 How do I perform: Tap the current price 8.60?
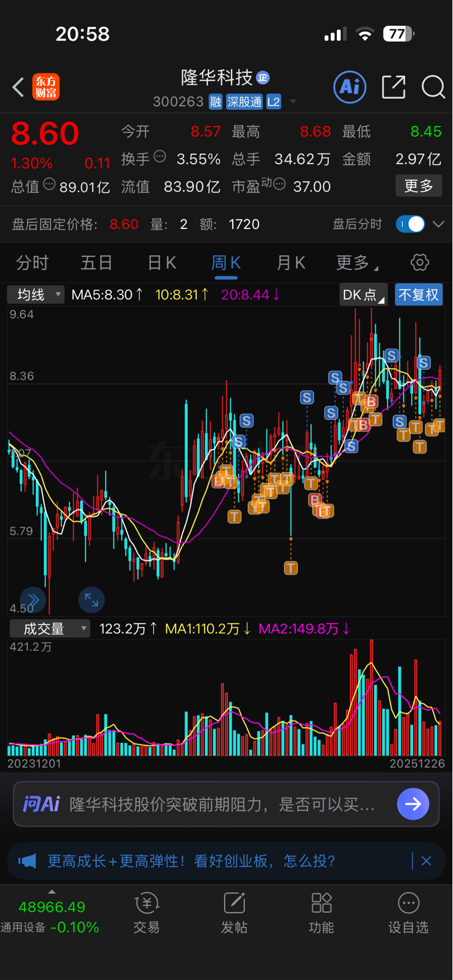[x=45, y=134]
